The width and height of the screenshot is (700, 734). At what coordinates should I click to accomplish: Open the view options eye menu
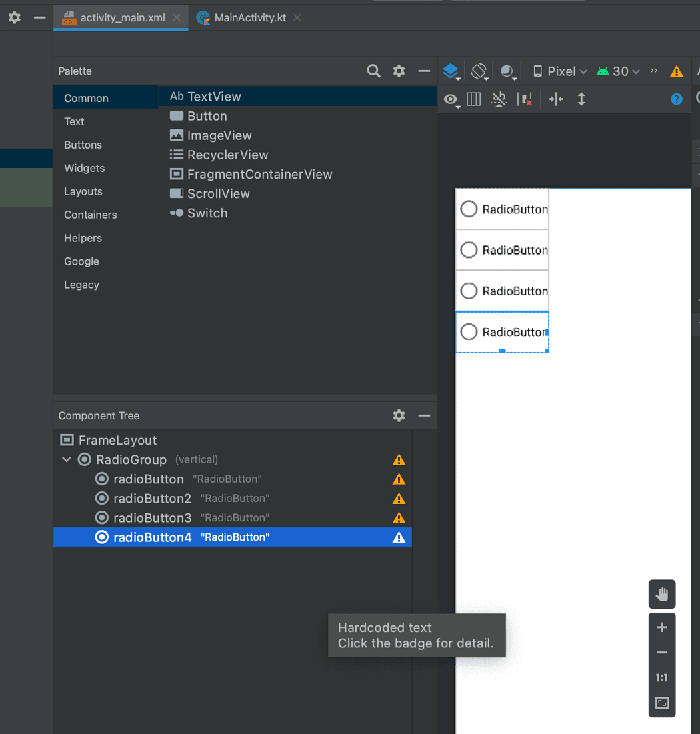coord(452,100)
